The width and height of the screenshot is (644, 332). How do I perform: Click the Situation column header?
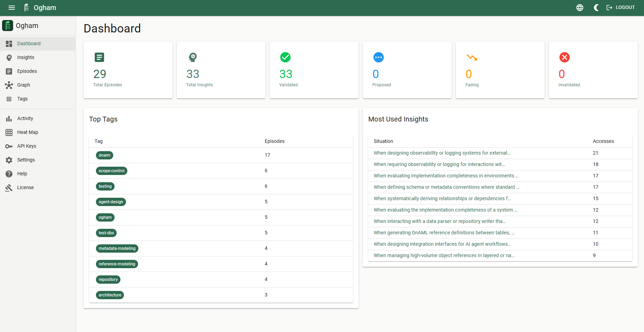coord(383,141)
